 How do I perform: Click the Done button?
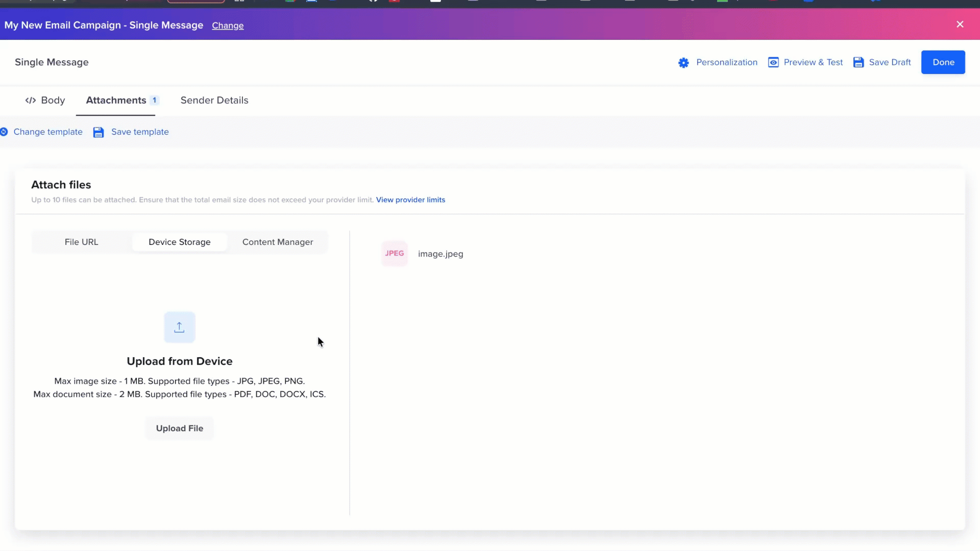(x=943, y=62)
